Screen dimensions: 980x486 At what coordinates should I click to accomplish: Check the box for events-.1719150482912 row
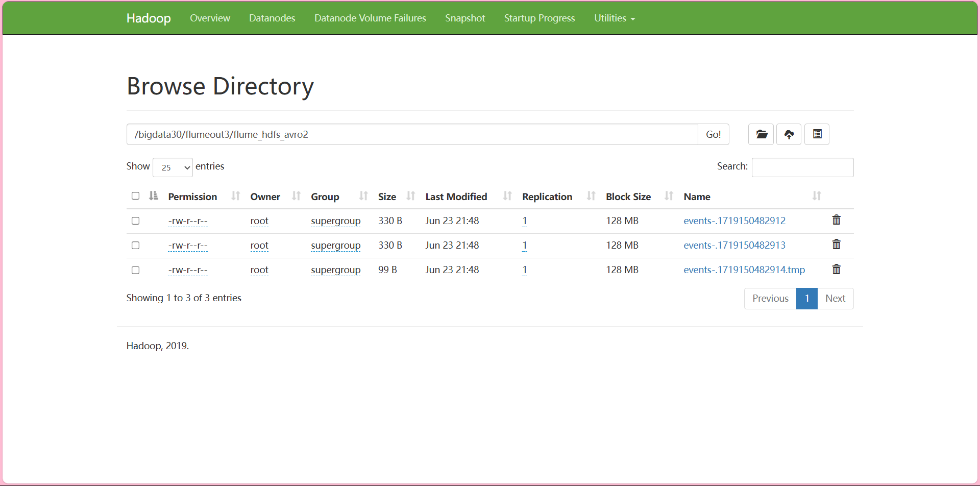tap(135, 221)
